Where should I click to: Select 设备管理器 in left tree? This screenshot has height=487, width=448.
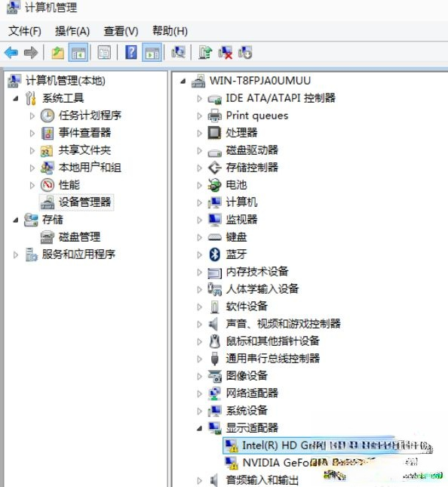(77, 202)
